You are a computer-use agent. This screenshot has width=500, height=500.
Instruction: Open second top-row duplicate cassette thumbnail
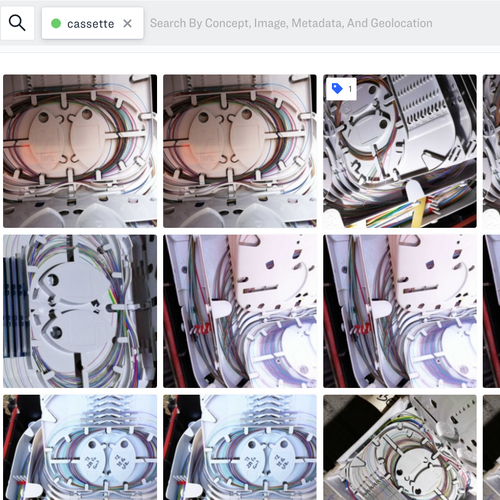pyautogui.click(x=240, y=151)
